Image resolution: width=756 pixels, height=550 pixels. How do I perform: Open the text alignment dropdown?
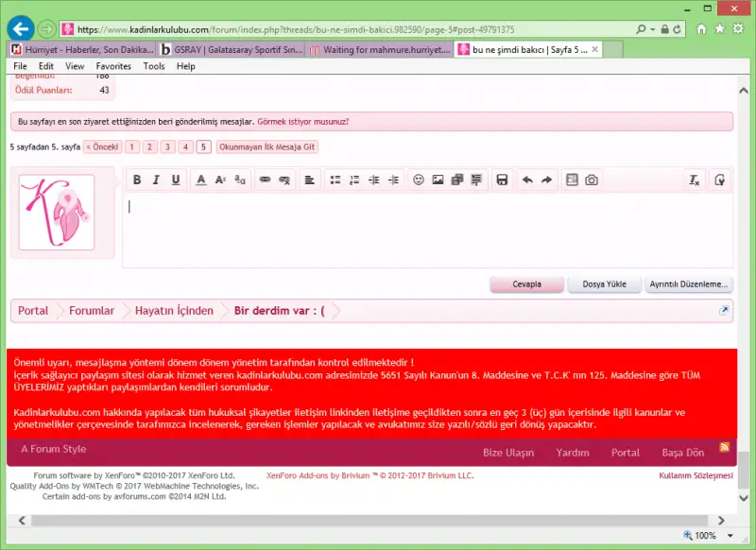pos(309,180)
